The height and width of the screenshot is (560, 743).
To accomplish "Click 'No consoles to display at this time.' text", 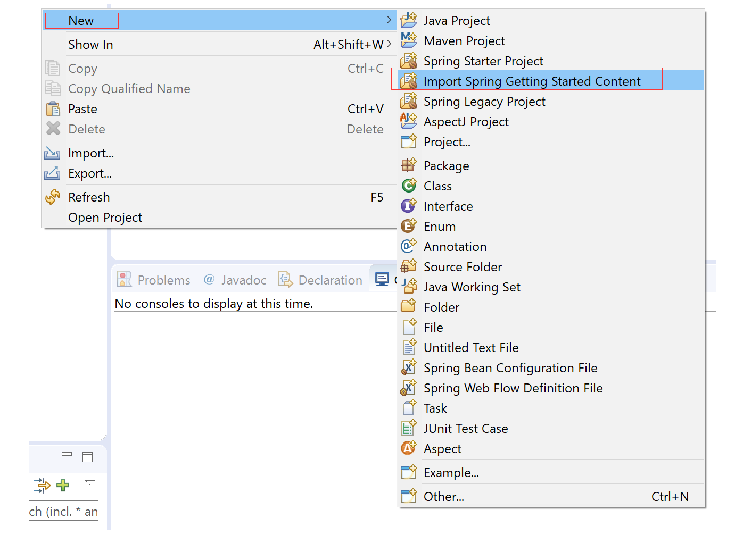I will [214, 304].
